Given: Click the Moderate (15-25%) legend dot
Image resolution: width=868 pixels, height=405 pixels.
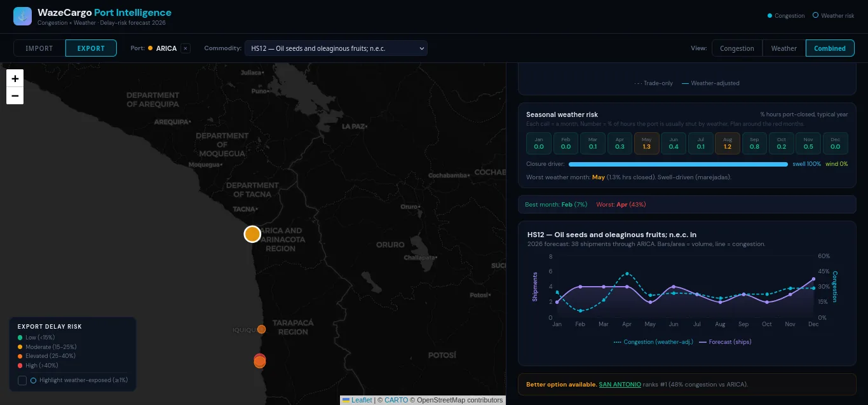Looking at the screenshot, I should point(20,347).
